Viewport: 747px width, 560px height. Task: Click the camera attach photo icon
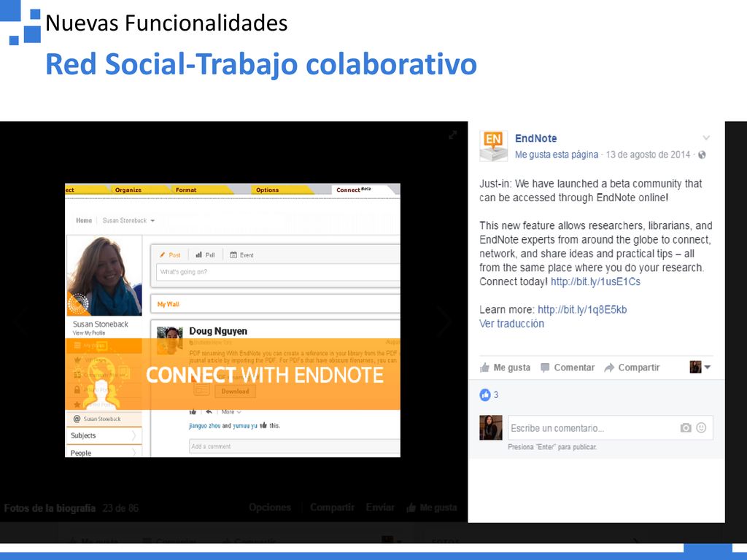[x=686, y=427]
